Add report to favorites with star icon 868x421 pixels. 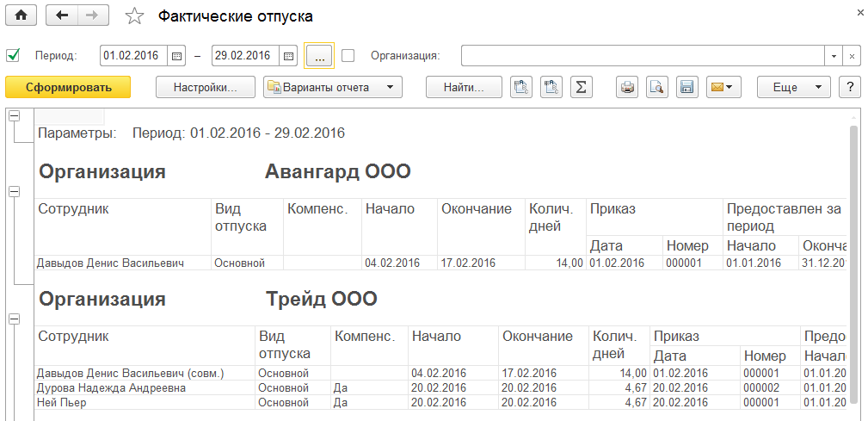coord(135,16)
